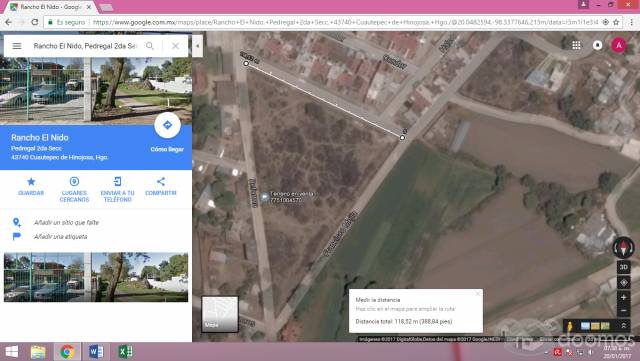Open the Google Maps hamburger menu
Screen dimensions: 640x361
pos(17,46)
